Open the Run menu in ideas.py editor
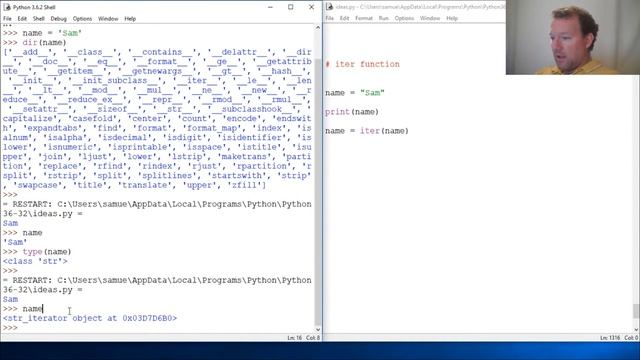The height and width of the screenshot is (360, 640). (x=384, y=18)
